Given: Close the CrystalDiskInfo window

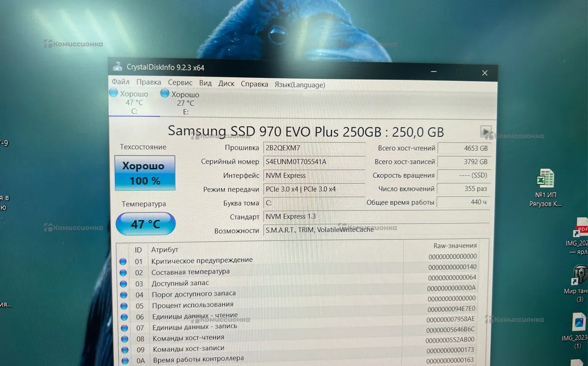Looking at the screenshot, I should point(484,73).
